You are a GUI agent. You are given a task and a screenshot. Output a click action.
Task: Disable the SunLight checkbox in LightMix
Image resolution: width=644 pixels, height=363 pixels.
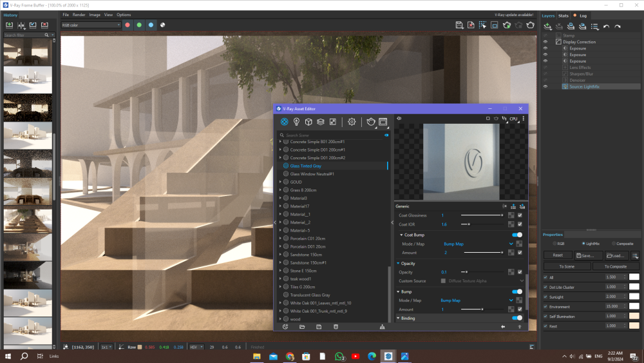[x=546, y=297]
